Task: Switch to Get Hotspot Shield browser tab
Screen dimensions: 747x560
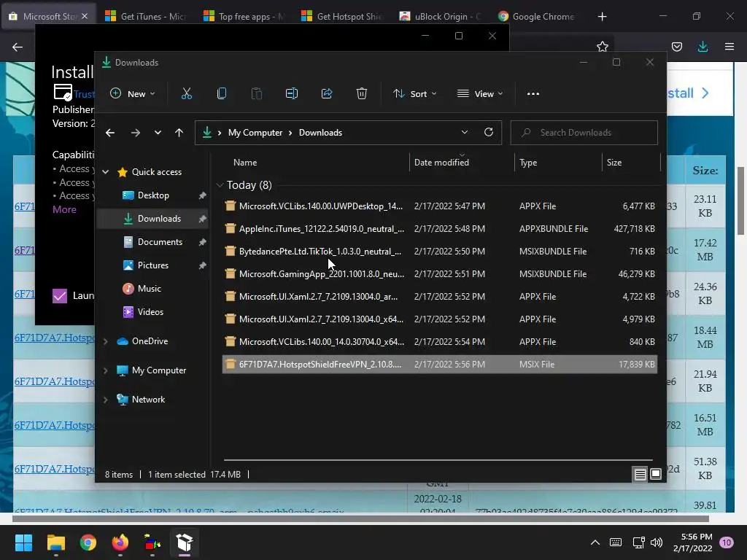Action: pos(343,16)
